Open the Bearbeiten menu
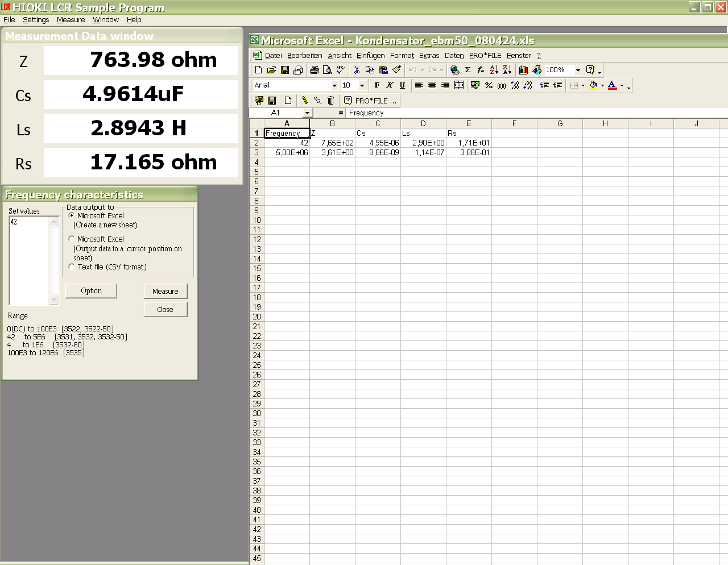 (x=305, y=56)
